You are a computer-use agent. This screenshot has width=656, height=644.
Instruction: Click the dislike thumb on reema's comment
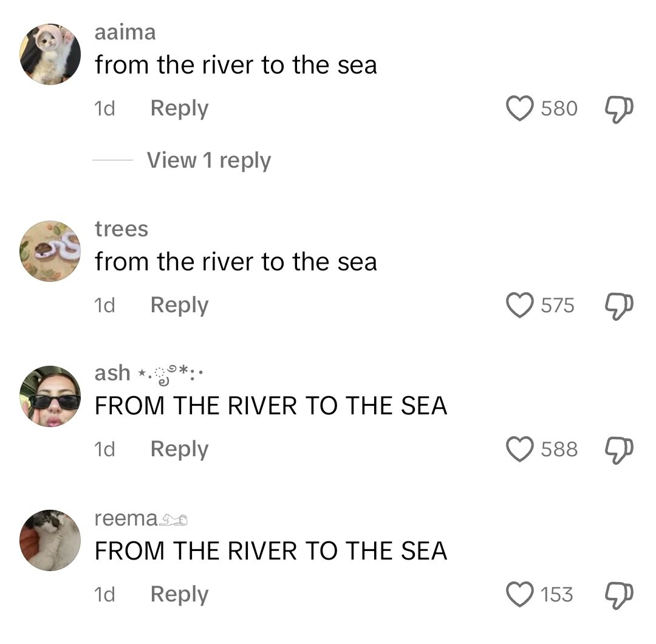click(x=620, y=594)
